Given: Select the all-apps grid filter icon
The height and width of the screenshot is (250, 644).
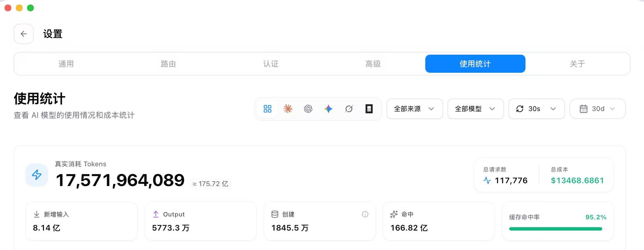Looking at the screenshot, I should (267, 109).
